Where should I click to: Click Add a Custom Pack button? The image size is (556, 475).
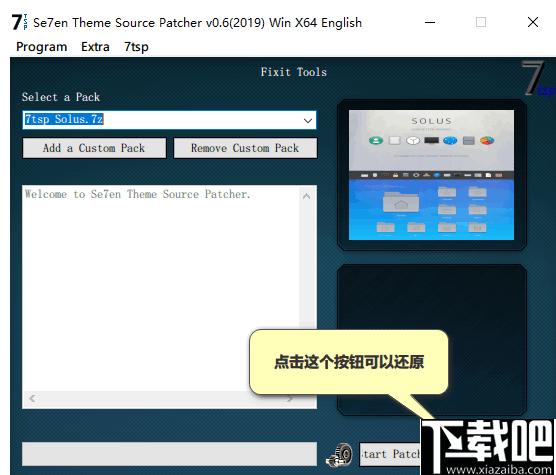(94, 148)
